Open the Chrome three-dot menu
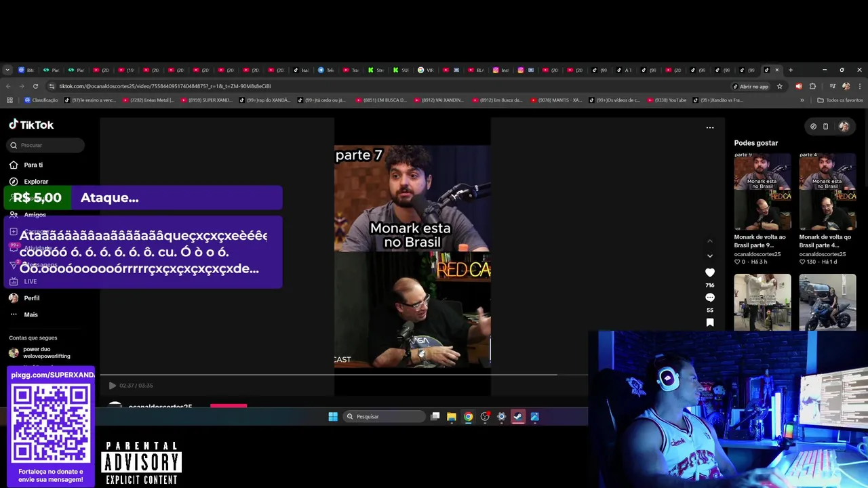The image size is (868, 488). tap(860, 86)
